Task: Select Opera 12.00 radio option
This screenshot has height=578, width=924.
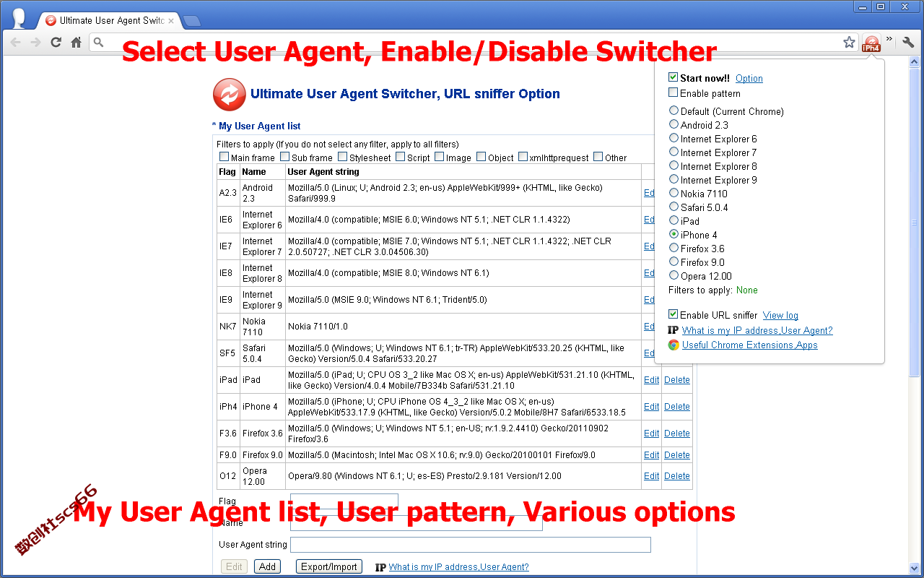Action: pyautogui.click(x=674, y=275)
